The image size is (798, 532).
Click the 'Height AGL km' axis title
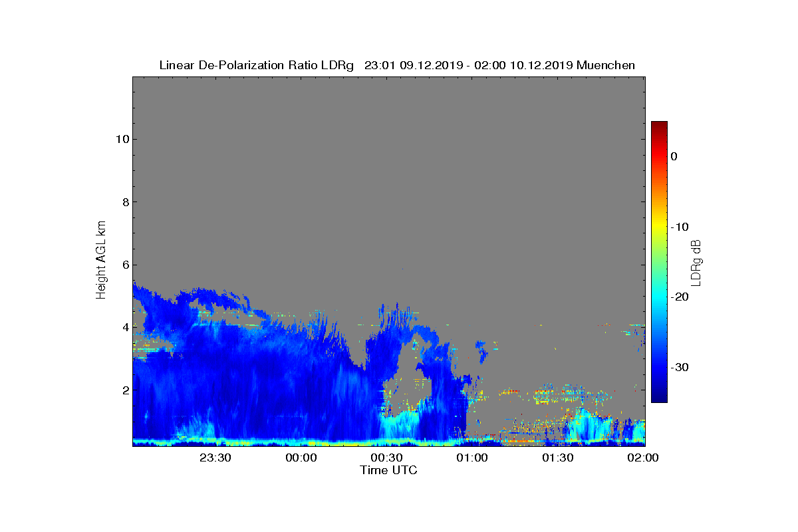[101, 261]
